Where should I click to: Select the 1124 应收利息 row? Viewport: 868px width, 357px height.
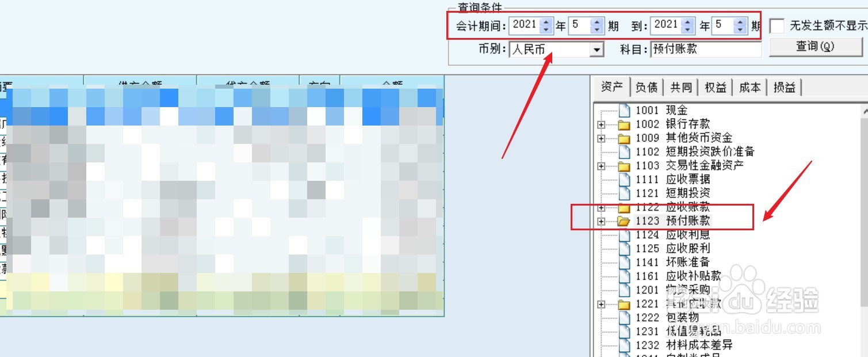tap(672, 234)
